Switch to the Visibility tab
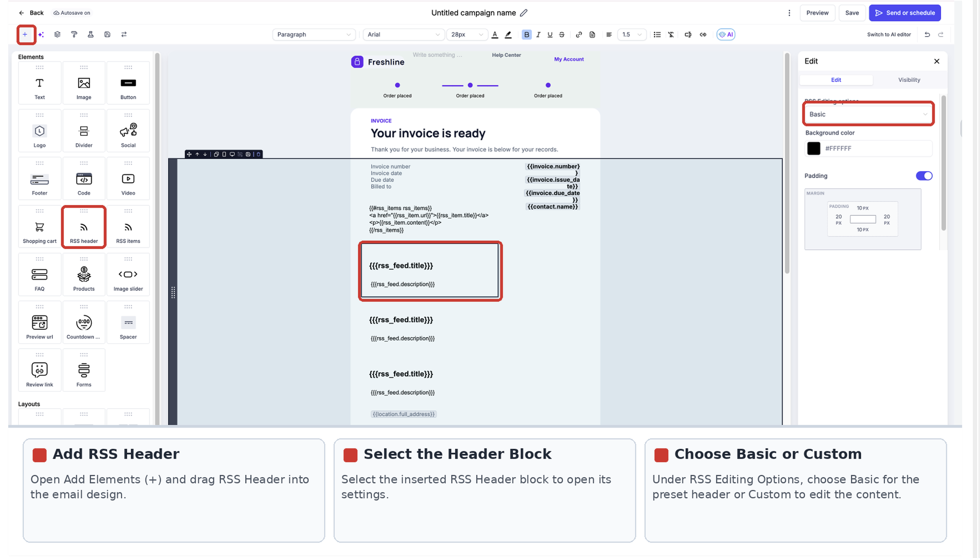 click(909, 80)
